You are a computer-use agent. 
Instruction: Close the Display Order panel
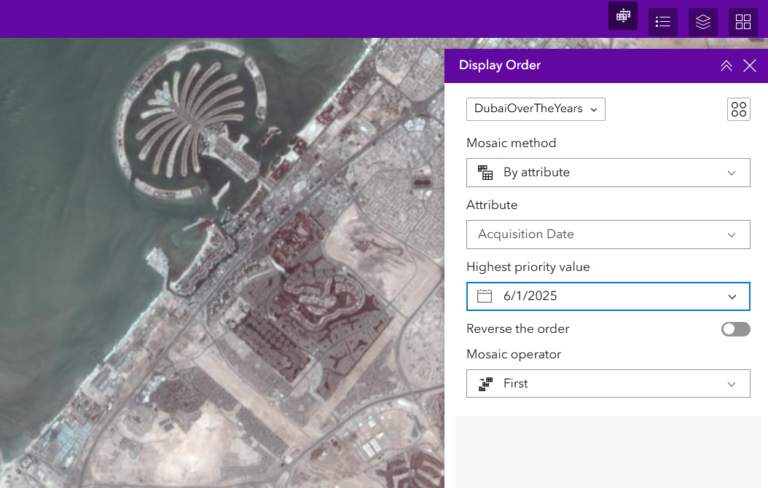pos(749,66)
